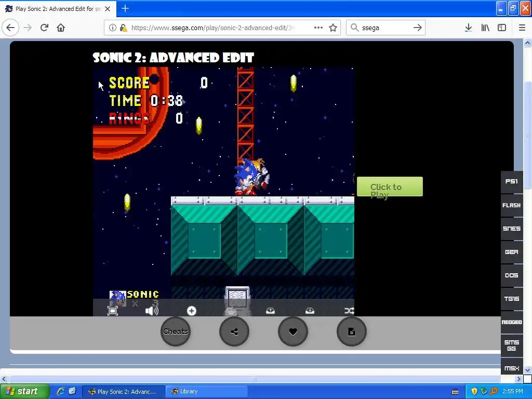Open the Cheats round button

(x=176, y=331)
